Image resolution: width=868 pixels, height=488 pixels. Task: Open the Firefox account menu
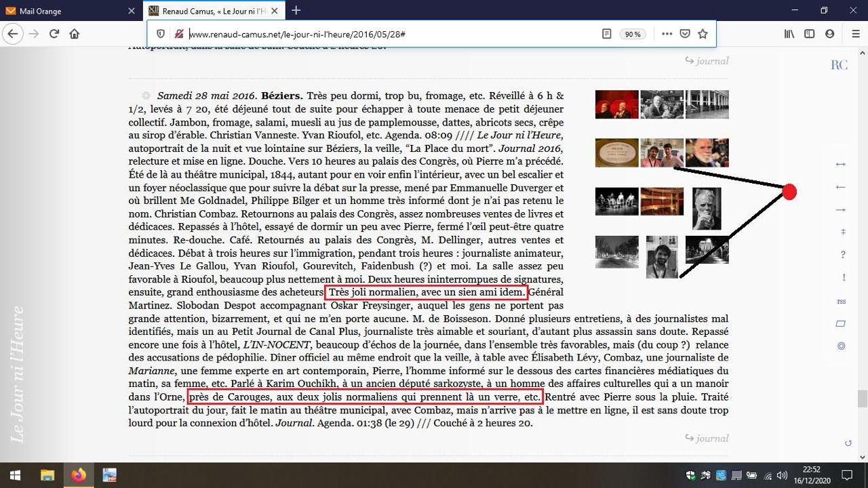point(829,34)
